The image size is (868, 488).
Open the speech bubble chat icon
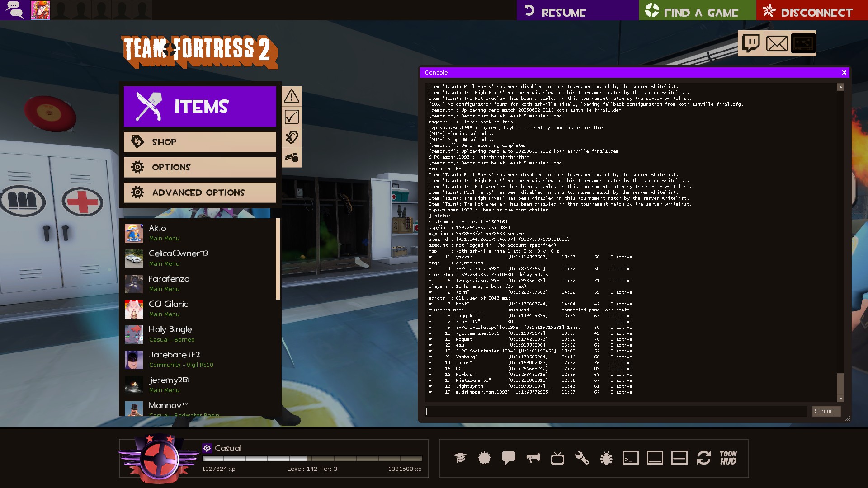coord(509,458)
